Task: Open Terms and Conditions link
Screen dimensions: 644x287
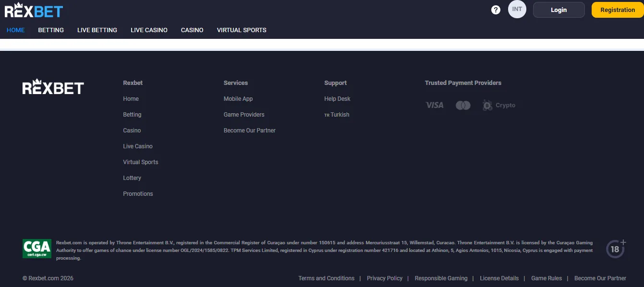Action: pos(327,278)
